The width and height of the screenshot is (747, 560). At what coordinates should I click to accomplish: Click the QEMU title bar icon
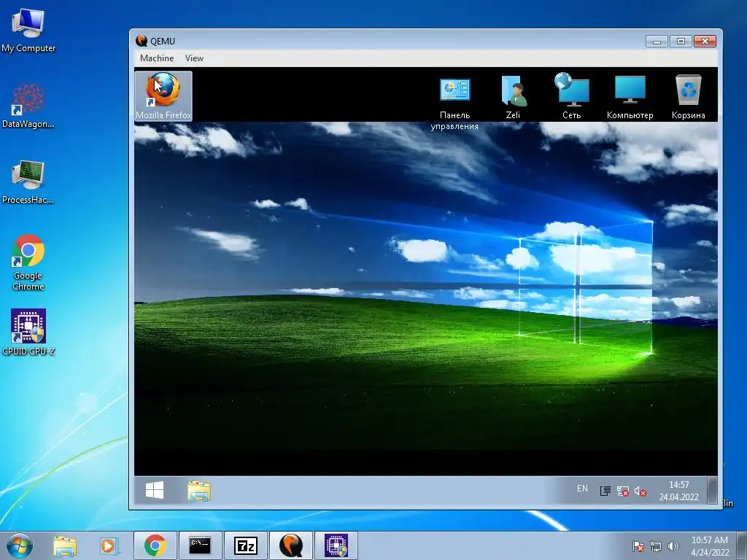point(142,41)
